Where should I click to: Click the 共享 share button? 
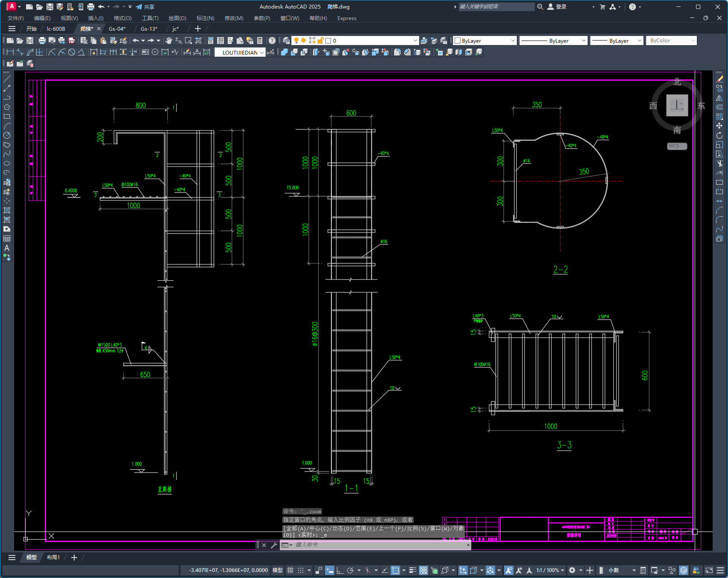(145, 7)
